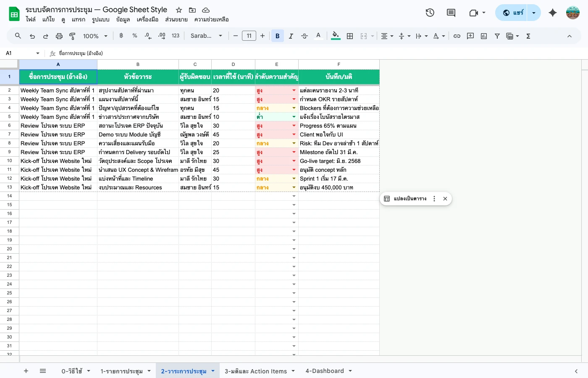The width and height of the screenshot is (588, 378).
Task: Open the Borders icon
Action: [x=350, y=36]
